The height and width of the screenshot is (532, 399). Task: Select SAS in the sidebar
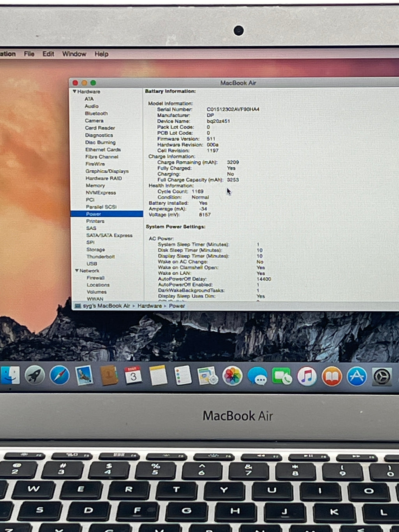tap(91, 228)
